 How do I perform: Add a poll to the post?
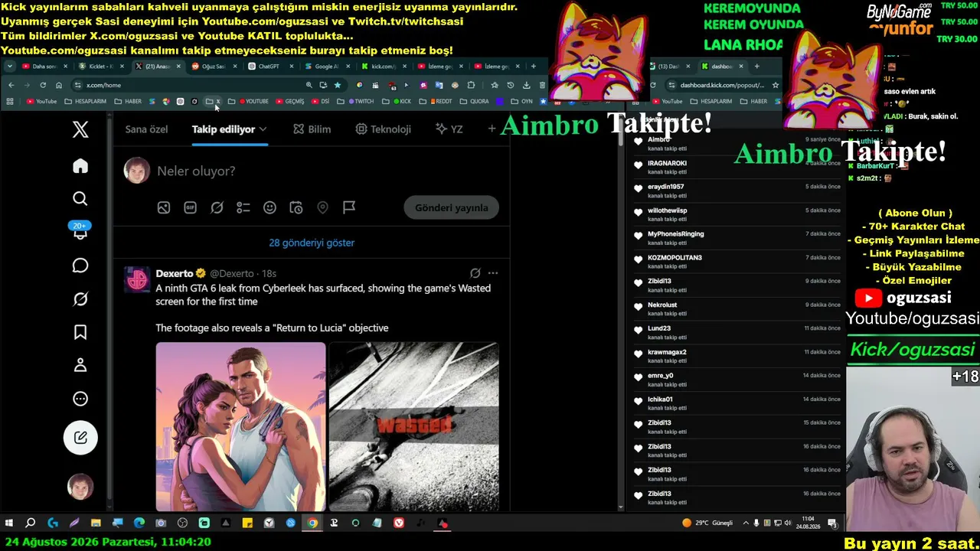click(x=243, y=207)
